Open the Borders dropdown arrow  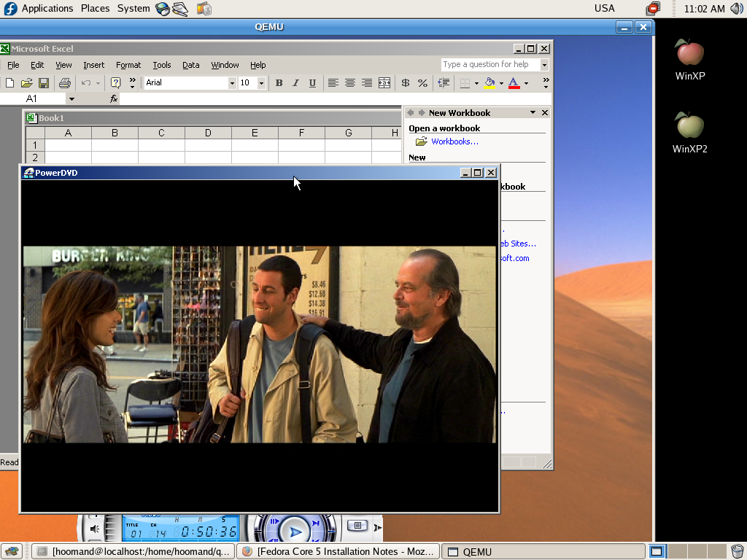point(476,83)
